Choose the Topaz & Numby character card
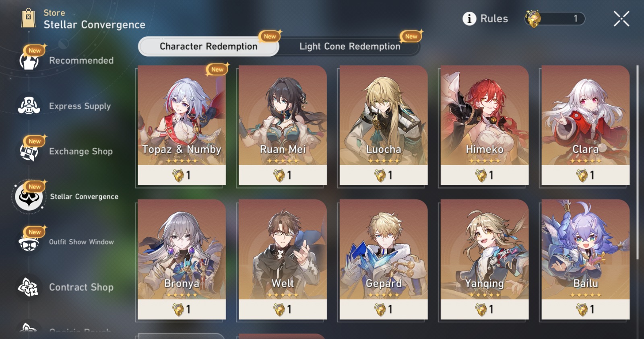Screen dimensions: 644x339 pos(182,125)
